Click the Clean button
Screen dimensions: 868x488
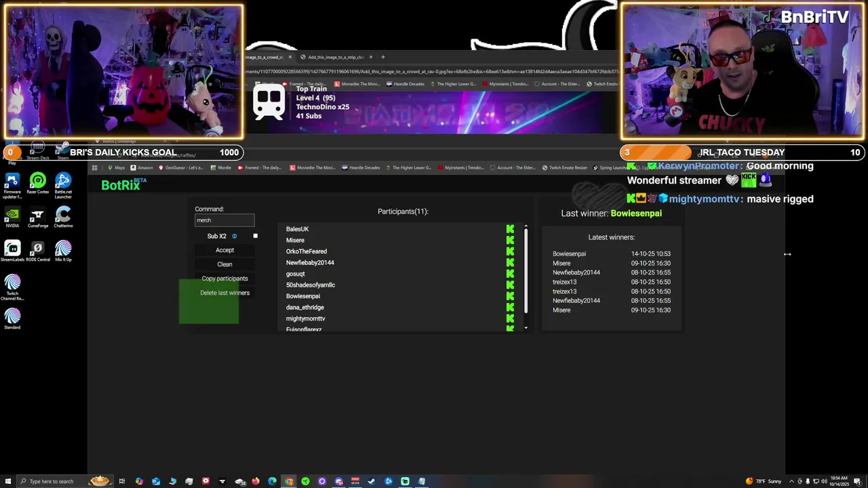pyautogui.click(x=224, y=264)
